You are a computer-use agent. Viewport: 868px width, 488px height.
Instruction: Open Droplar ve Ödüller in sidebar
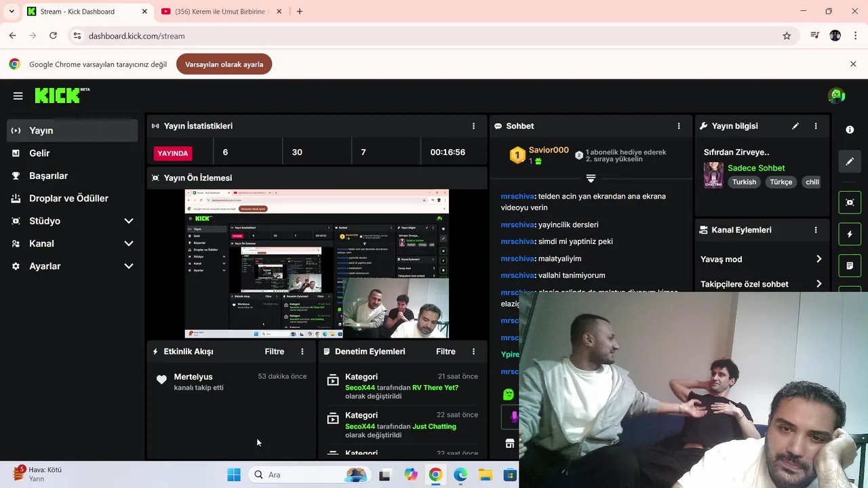(x=73, y=199)
